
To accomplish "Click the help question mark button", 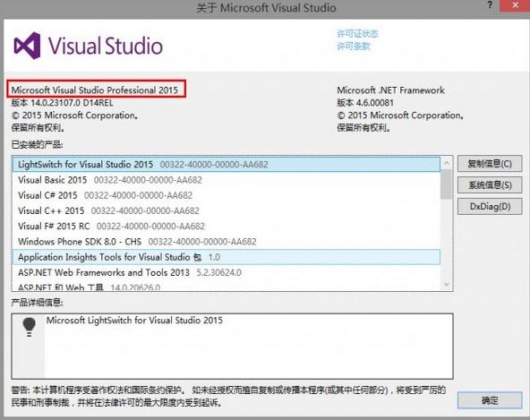I will pos(490,5).
